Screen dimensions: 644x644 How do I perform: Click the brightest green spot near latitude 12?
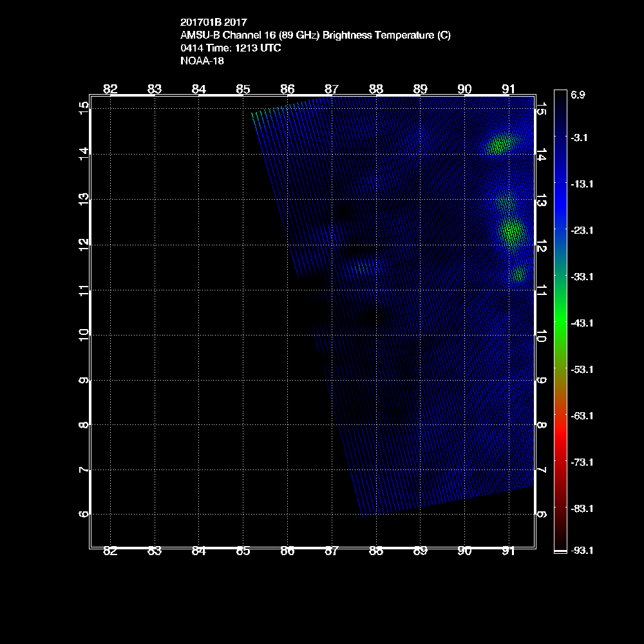click(512, 231)
